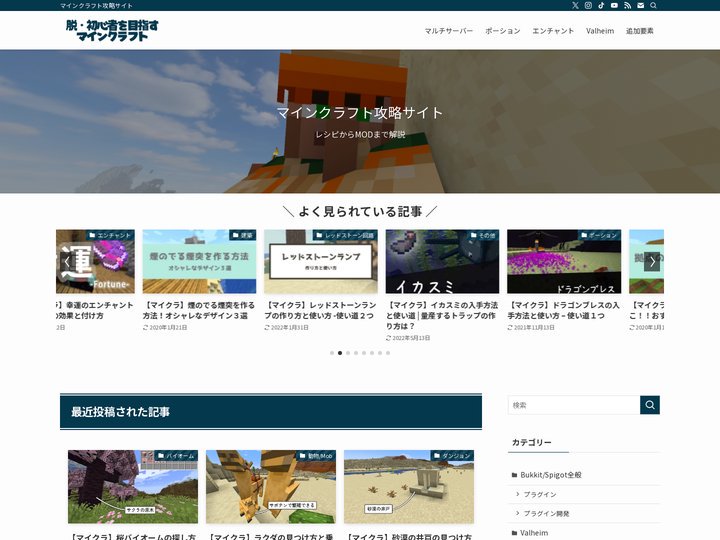Select the third carousel pagination dot
This screenshot has height=540, width=720.
348,353
